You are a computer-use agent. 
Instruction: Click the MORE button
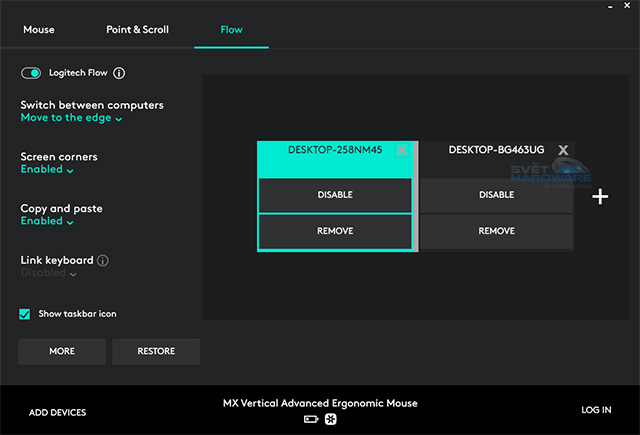point(62,351)
